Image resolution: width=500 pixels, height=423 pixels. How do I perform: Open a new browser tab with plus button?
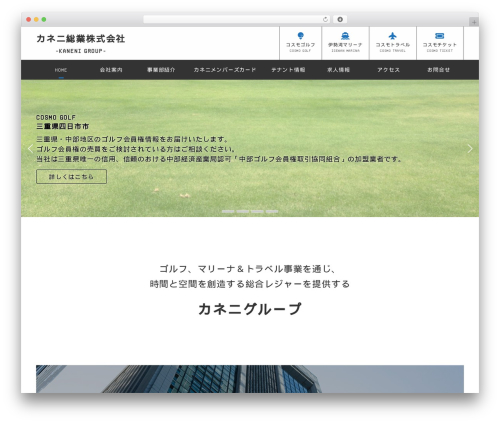tap(474, 22)
